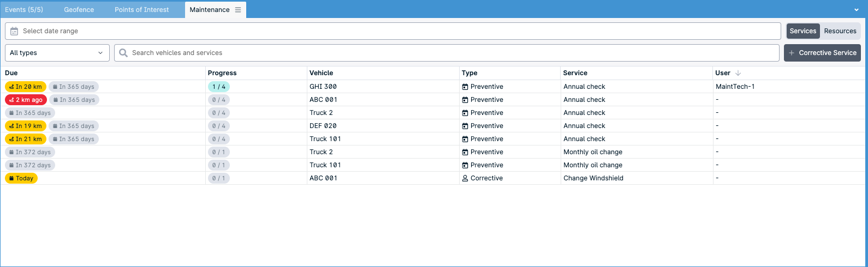The image size is (868, 267).
Task: Click the 'In 20 km' due badge
Action: pyautogui.click(x=26, y=87)
